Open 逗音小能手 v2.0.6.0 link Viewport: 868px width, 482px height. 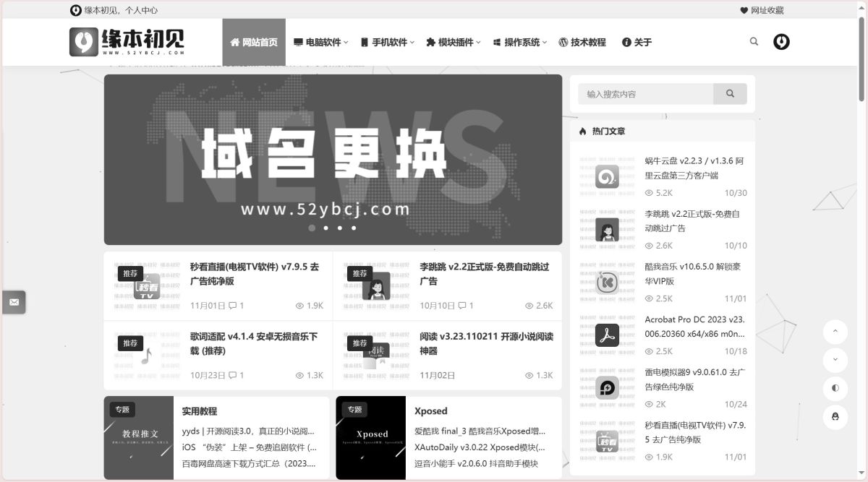477,464
